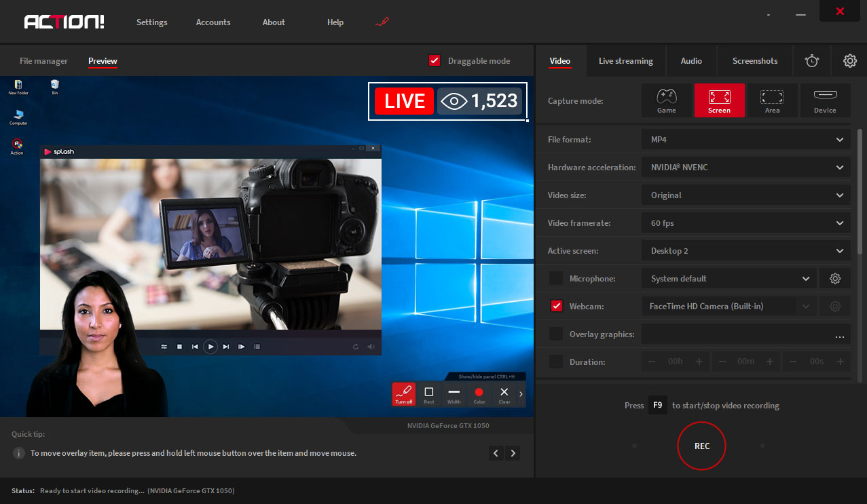Pick the pen drawing Color

pos(479,393)
